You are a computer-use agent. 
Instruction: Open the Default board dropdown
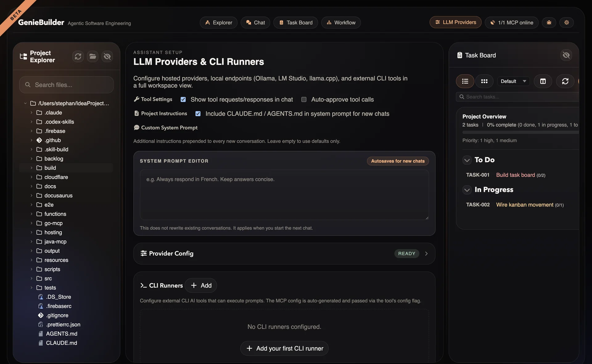513,81
